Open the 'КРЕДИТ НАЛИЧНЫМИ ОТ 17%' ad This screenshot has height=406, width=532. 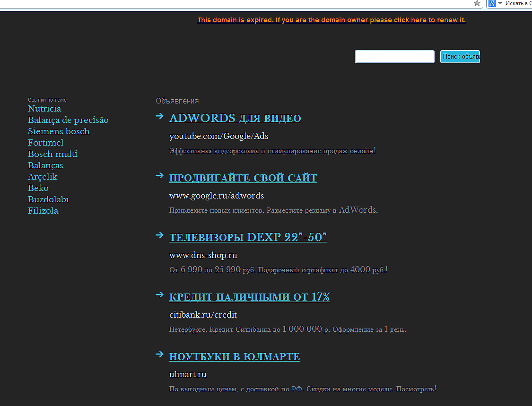click(249, 297)
